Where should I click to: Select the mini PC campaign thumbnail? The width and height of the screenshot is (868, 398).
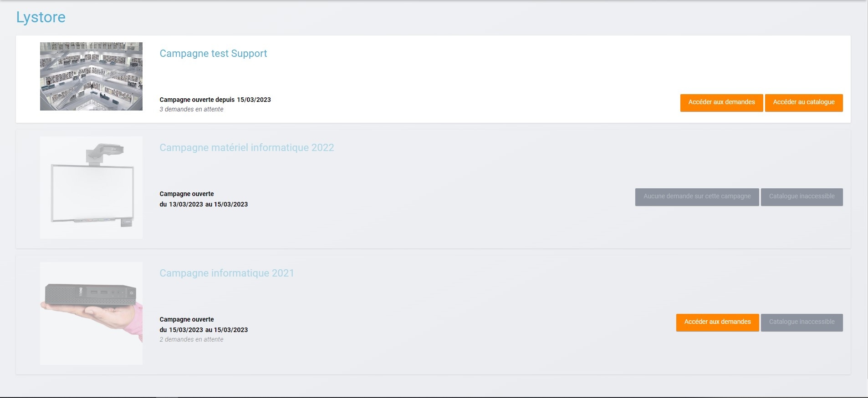click(x=91, y=313)
